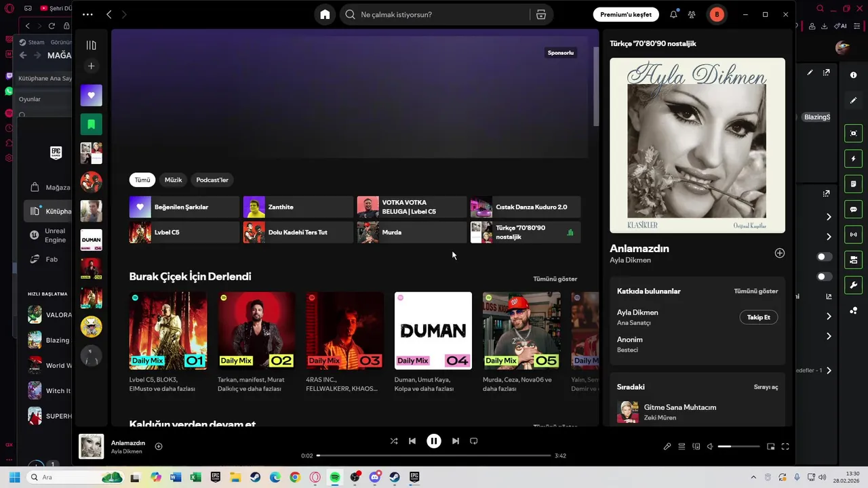
Task: Open Cıstak Danza Kuduro 2.0 tile
Action: (526, 207)
